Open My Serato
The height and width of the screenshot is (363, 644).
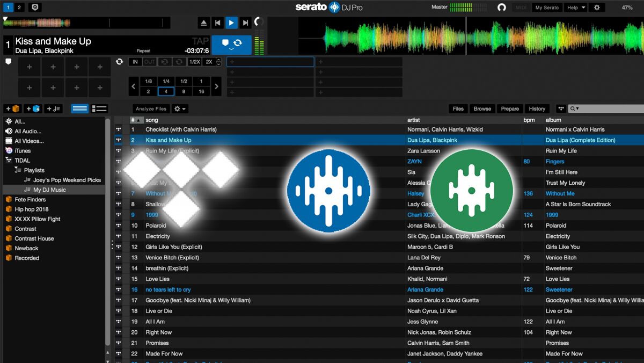(x=547, y=8)
